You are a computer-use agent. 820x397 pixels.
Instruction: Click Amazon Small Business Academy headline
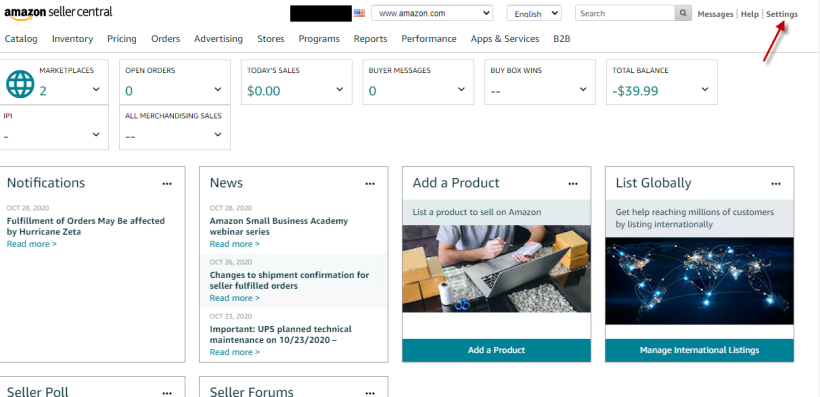pyautogui.click(x=279, y=226)
